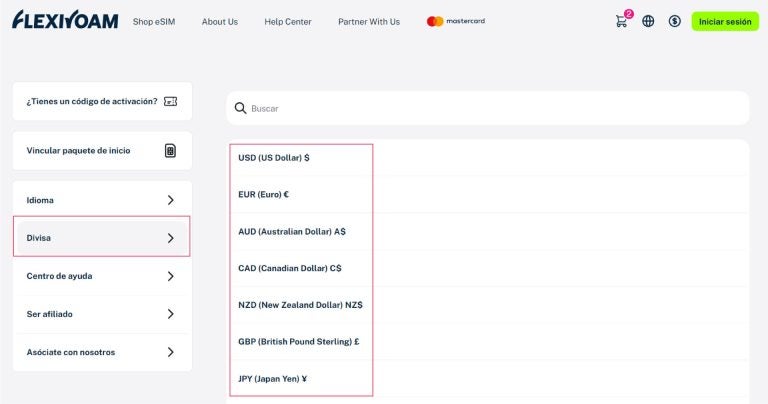Screen dimensions: 768x404
Task: Open ¿Tienes un código de activación? card
Action: tap(102, 101)
